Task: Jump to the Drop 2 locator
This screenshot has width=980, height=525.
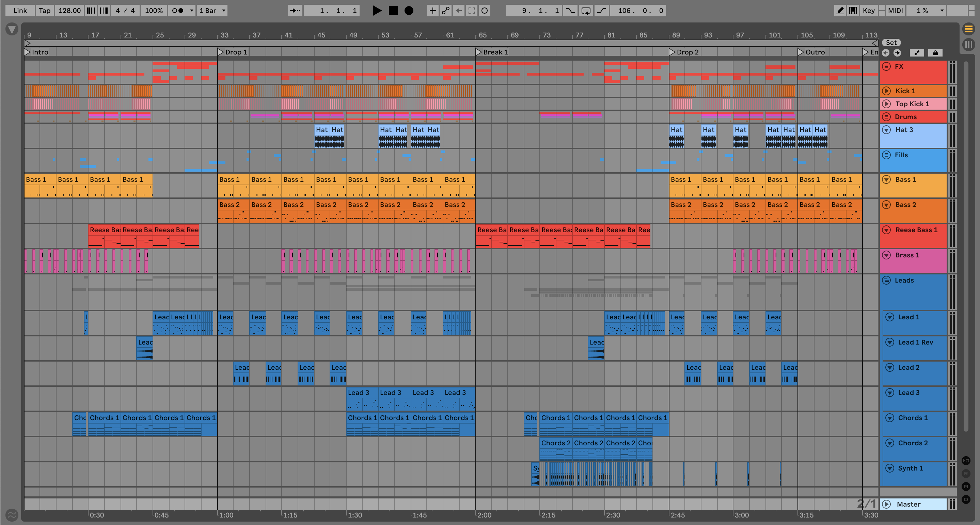Action: [672, 52]
